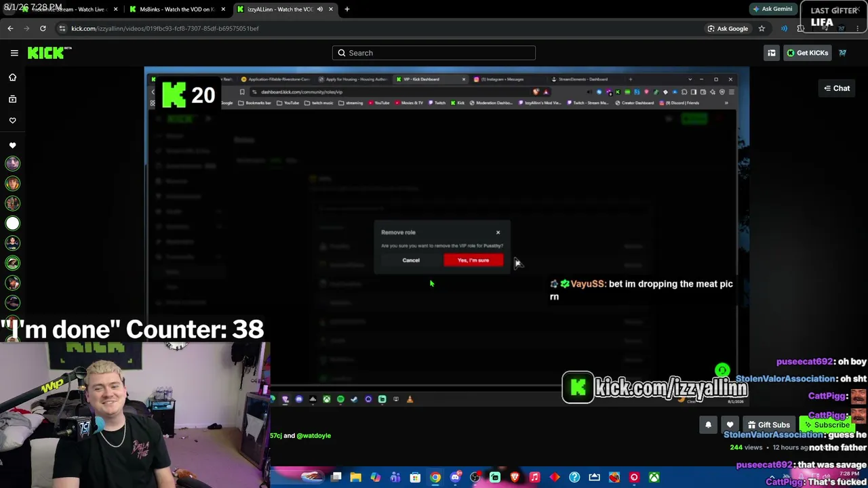Viewport: 868px width, 488px height.
Task: Toggle the bell notification button
Action: click(x=708, y=425)
